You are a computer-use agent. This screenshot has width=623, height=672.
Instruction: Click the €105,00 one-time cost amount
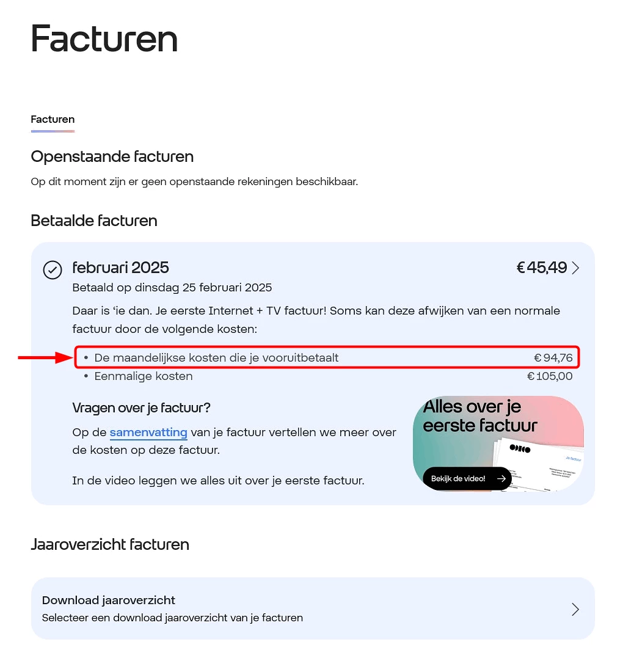click(550, 376)
